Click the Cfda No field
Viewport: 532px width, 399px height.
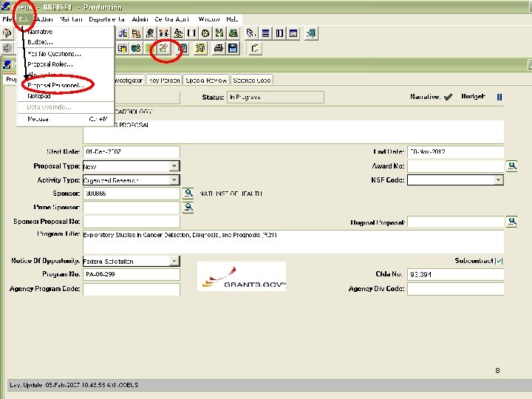tap(456, 274)
